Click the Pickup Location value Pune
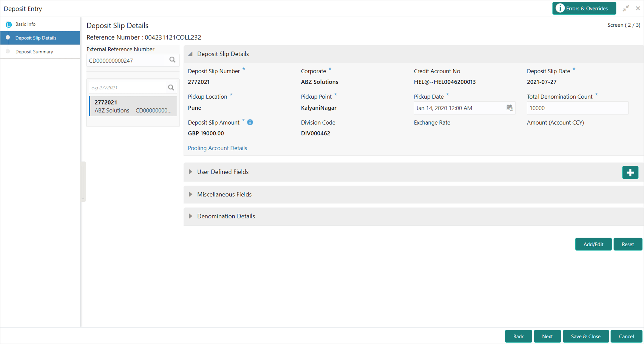The height and width of the screenshot is (344, 644). pyautogui.click(x=195, y=108)
